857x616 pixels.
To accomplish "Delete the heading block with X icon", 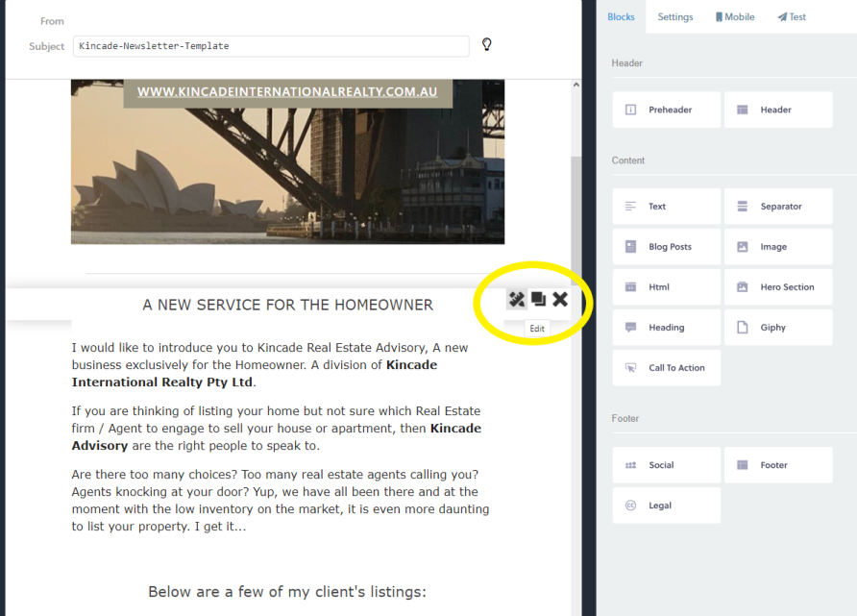I will (560, 299).
